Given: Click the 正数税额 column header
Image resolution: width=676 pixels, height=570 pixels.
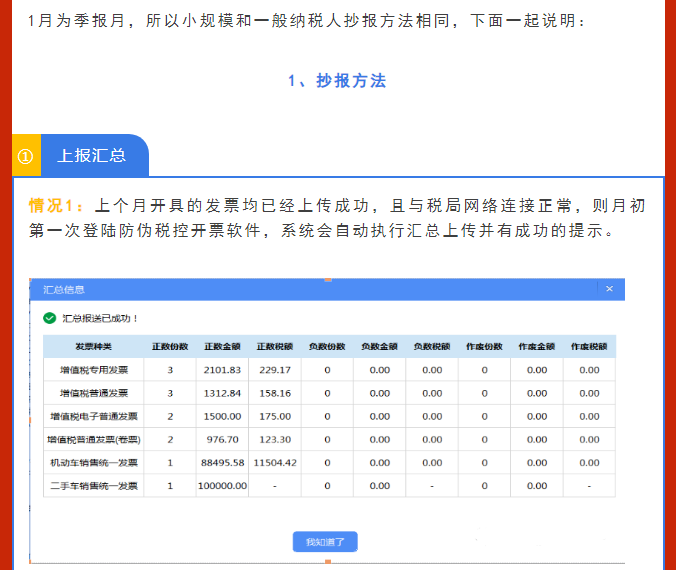Looking at the screenshot, I should coord(274,346).
